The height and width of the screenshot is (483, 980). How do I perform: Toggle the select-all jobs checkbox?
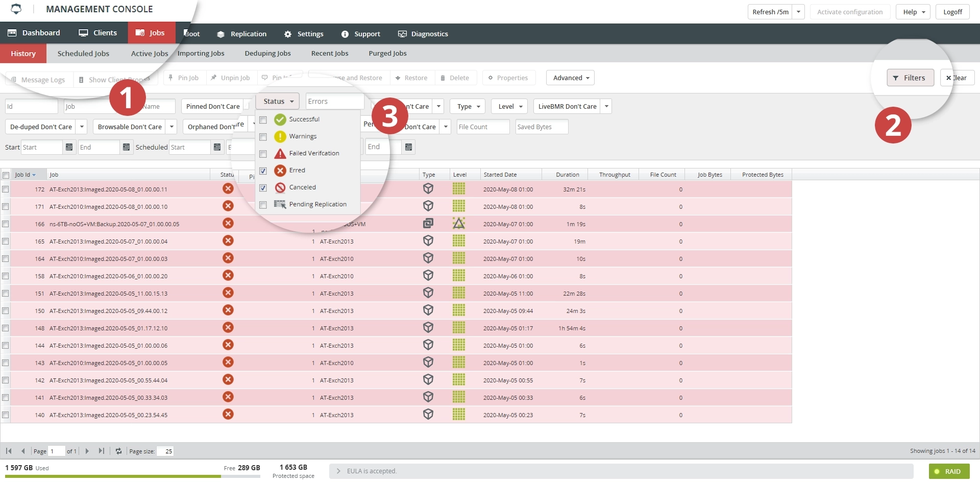[x=6, y=175]
